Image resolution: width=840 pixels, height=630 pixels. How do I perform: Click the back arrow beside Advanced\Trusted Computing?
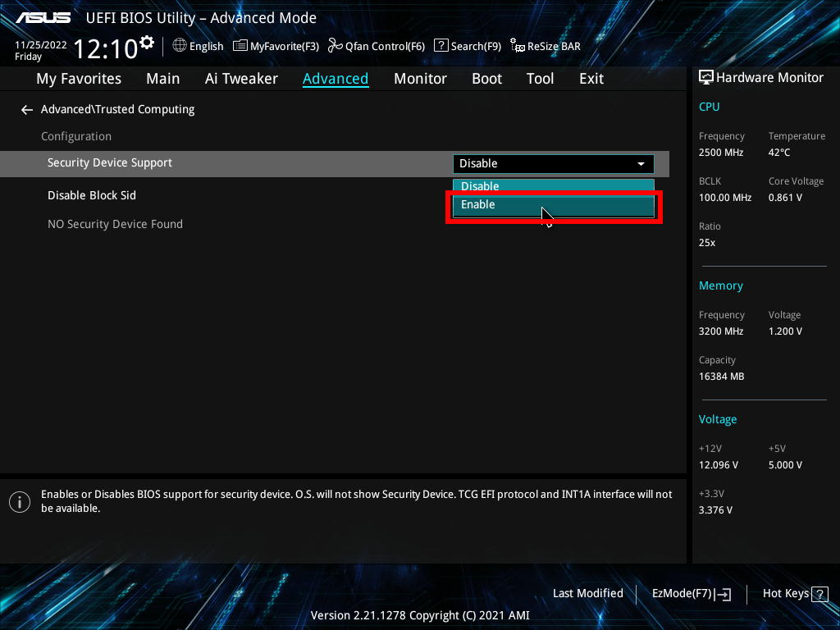[x=27, y=110]
